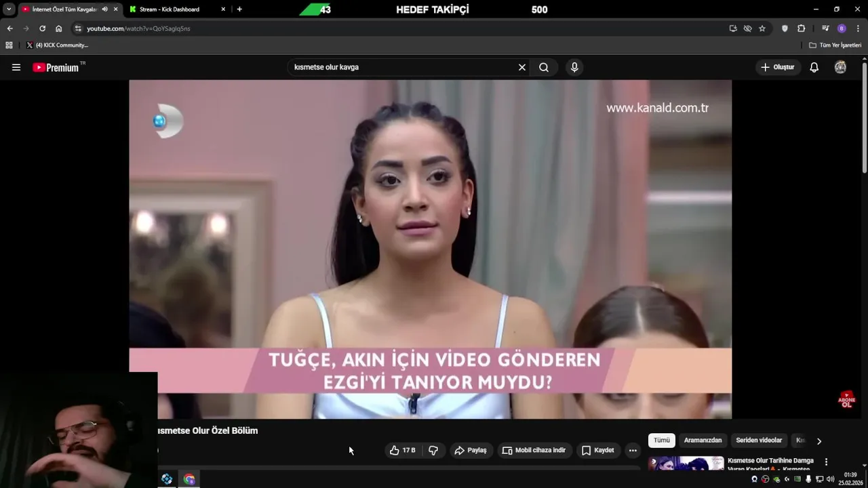Open more actions three-dot menu under video

pyautogui.click(x=633, y=450)
